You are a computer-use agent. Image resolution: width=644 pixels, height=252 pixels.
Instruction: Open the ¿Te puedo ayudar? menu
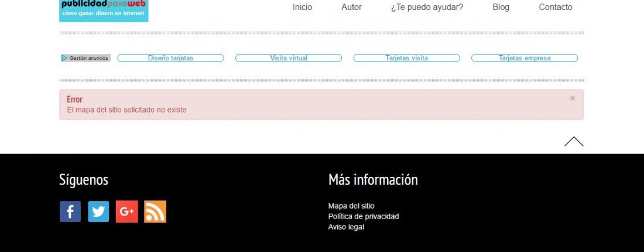(x=427, y=7)
